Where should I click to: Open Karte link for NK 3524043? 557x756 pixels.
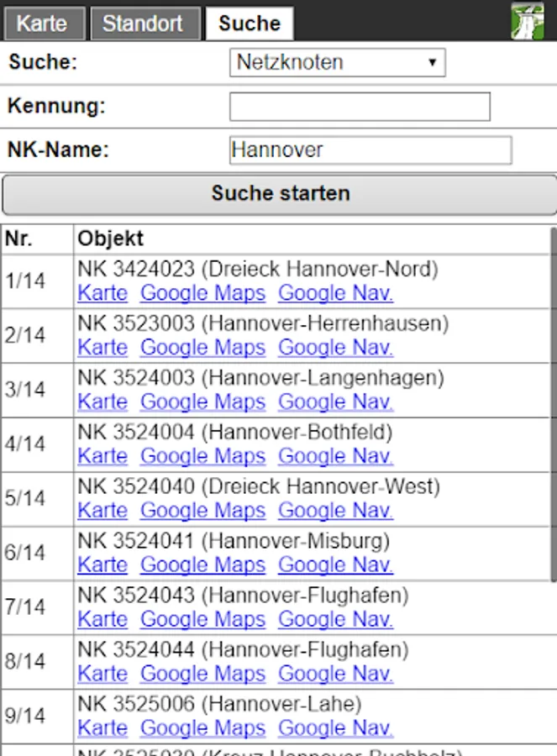point(102,619)
